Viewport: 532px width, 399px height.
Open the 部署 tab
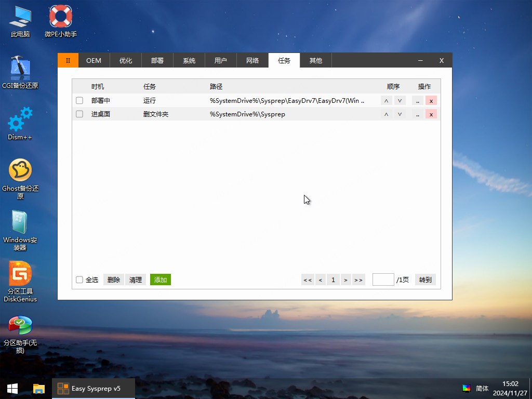coord(157,60)
